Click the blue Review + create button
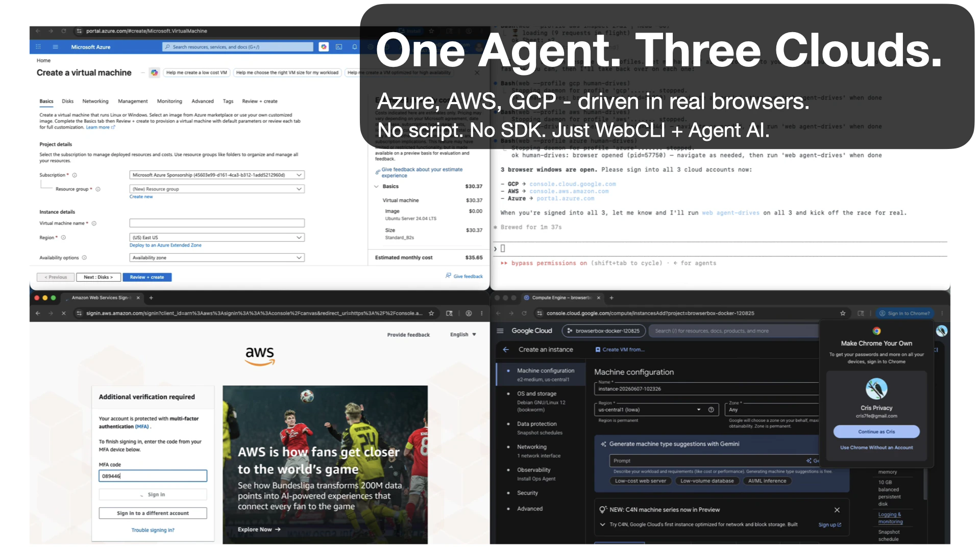 pyautogui.click(x=147, y=278)
